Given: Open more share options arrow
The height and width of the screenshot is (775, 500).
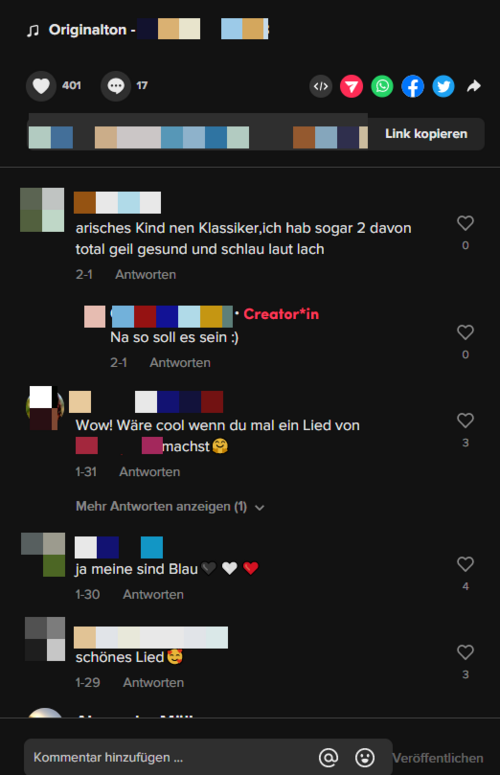Looking at the screenshot, I should [474, 86].
